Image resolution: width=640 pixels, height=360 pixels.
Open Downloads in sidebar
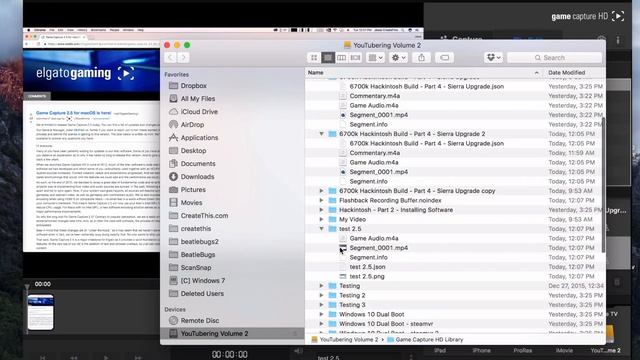197,177
